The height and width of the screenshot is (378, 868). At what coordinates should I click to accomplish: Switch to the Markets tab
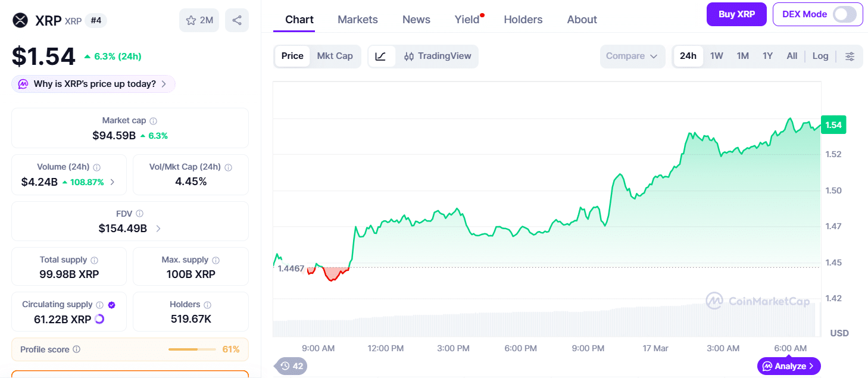click(357, 20)
